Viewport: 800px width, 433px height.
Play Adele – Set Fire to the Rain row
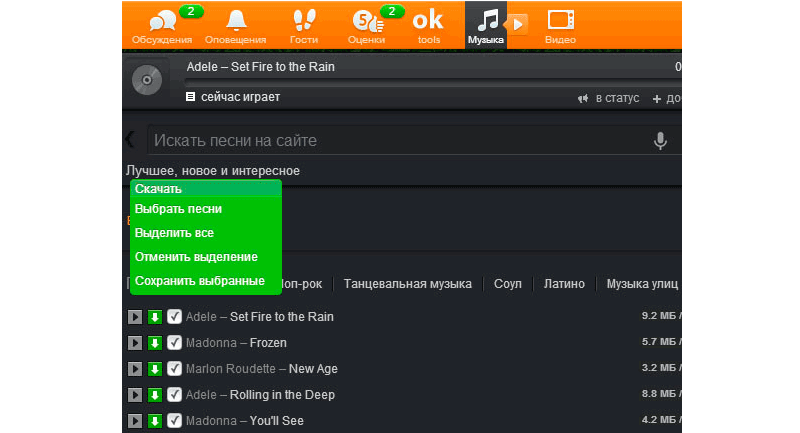pos(135,317)
